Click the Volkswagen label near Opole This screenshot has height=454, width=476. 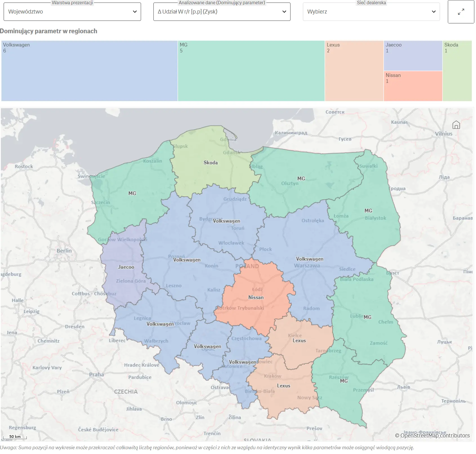[x=207, y=346]
